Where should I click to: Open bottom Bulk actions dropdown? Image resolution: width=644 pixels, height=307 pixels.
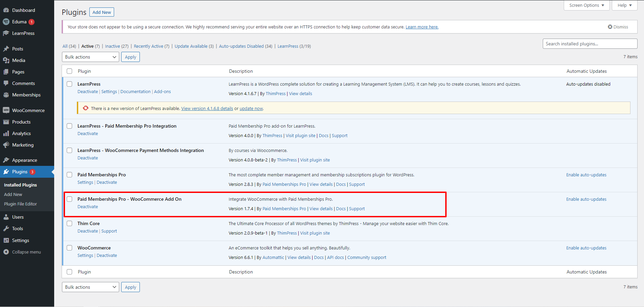90,287
